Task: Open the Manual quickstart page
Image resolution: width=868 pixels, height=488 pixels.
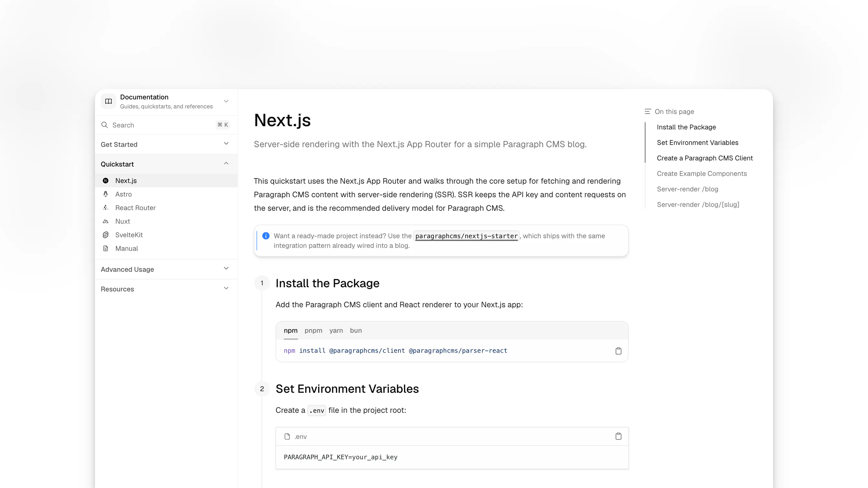Action: point(166,249)
